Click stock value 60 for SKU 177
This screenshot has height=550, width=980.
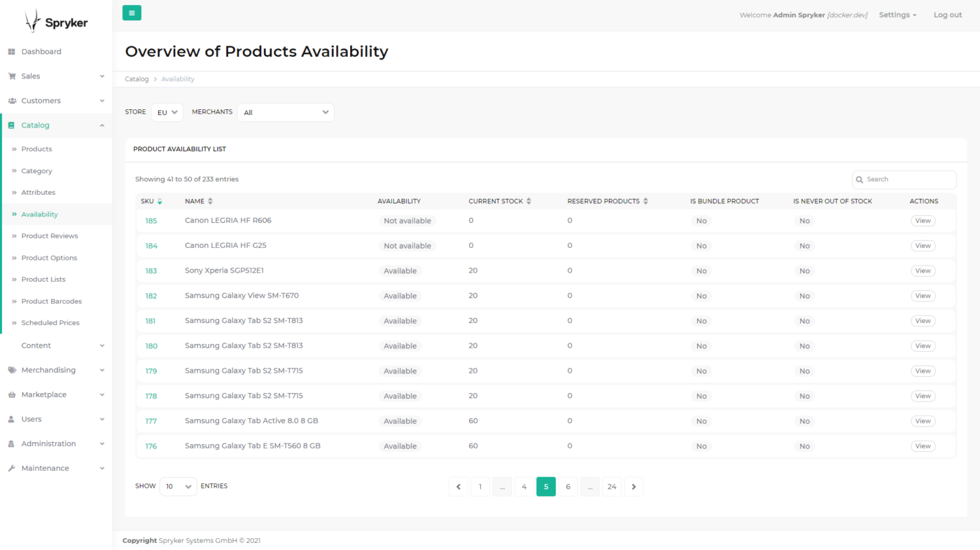[473, 421]
